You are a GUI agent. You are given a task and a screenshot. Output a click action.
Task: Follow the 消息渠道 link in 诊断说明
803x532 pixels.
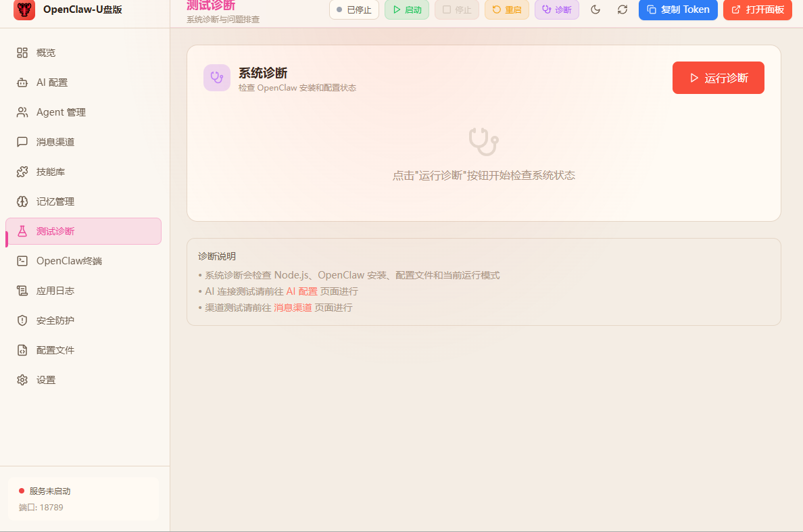click(x=293, y=308)
